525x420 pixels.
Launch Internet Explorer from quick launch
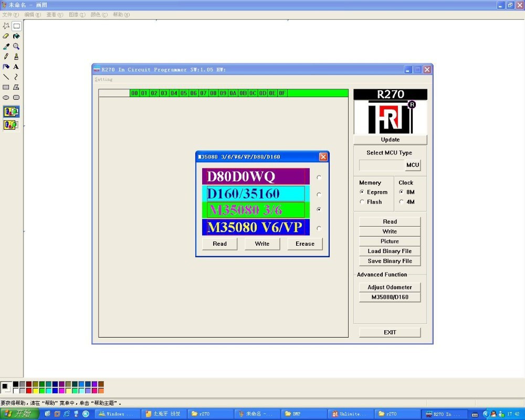(x=67, y=414)
